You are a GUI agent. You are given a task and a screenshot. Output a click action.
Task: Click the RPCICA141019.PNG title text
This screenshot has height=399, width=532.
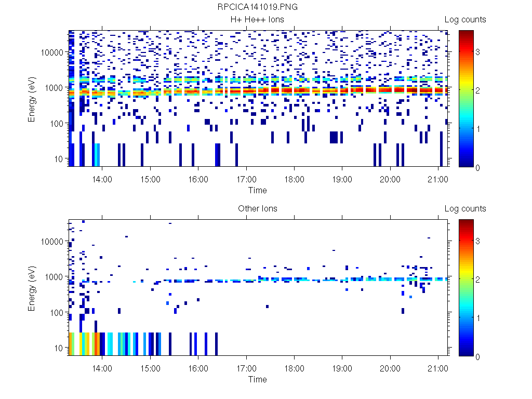pos(257,7)
